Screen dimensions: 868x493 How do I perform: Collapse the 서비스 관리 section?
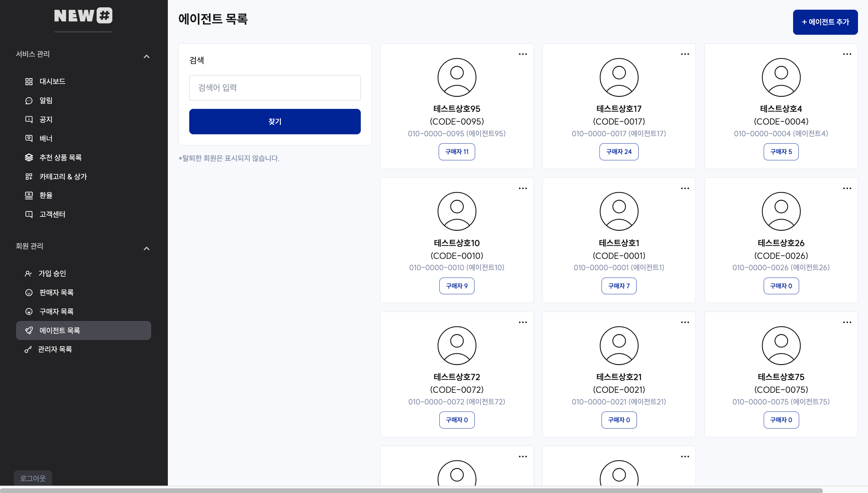click(x=146, y=56)
